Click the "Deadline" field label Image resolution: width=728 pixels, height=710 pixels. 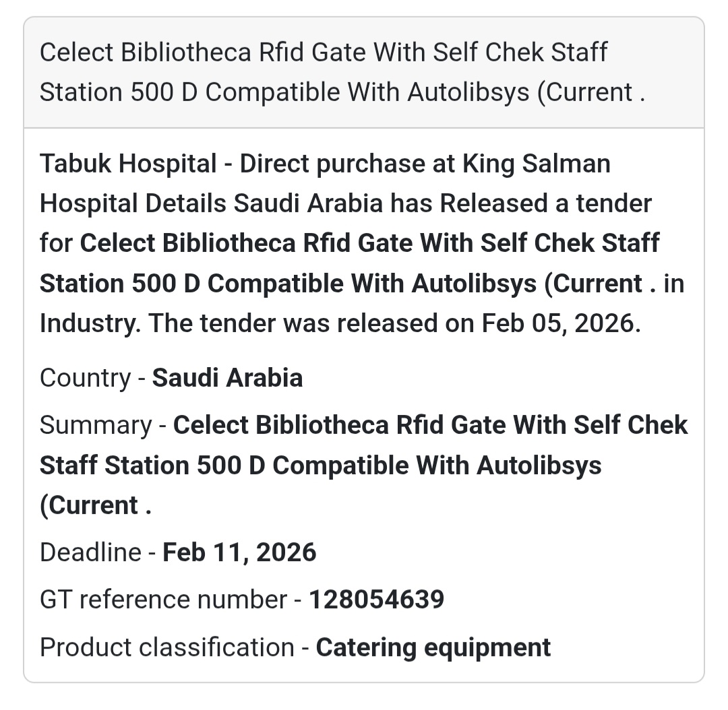click(90, 553)
